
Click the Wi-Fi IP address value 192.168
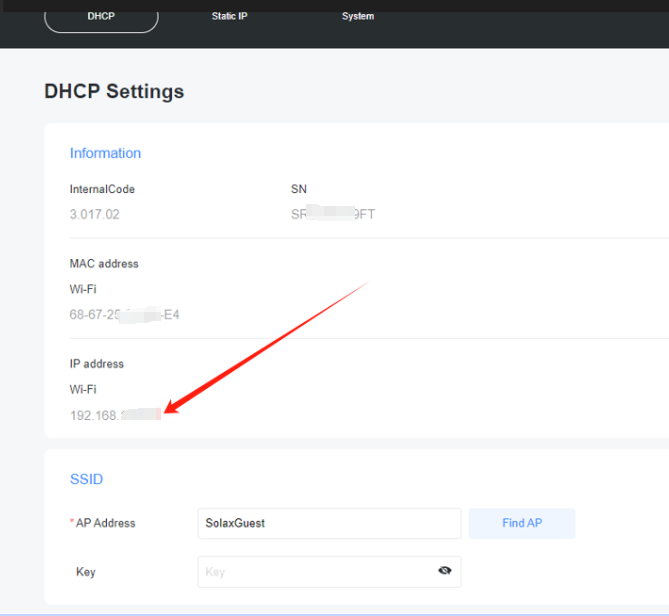(114, 414)
